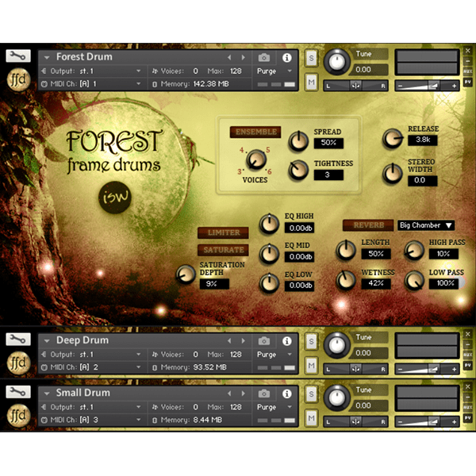Go to previous instrument in Small Drum header

click(x=229, y=393)
